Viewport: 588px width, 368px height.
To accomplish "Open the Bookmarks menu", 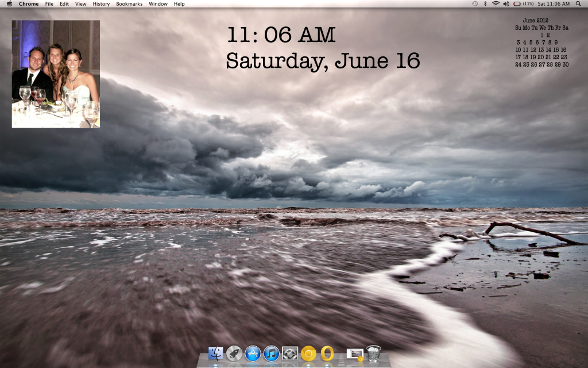I will pyautogui.click(x=129, y=4).
